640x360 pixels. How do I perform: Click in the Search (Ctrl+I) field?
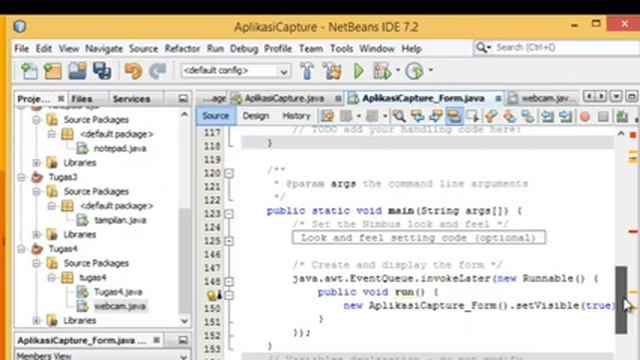[x=565, y=47]
